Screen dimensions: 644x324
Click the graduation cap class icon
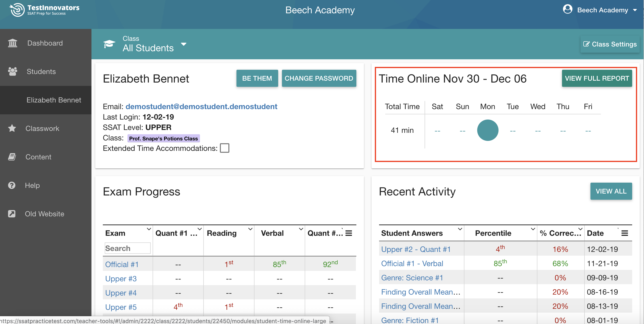tap(109, 44)
